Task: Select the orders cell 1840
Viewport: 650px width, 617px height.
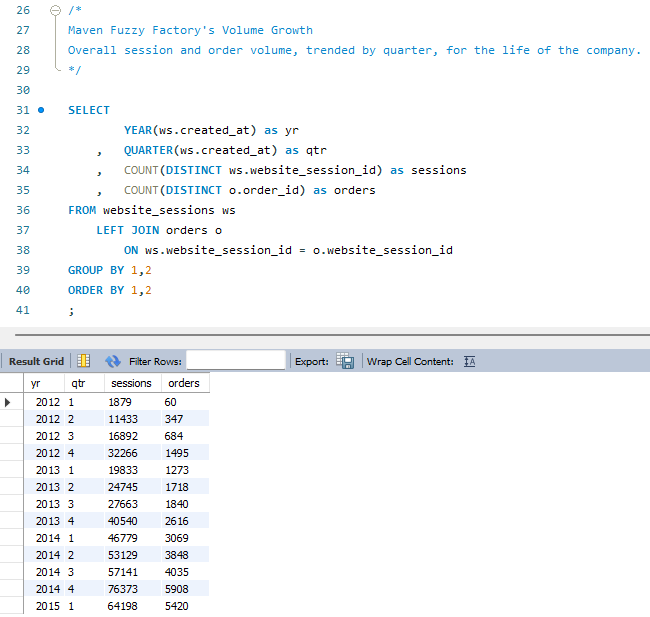Action: 185,504
